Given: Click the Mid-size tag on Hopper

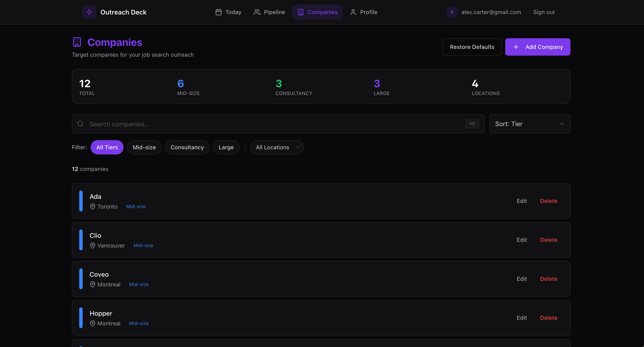Looking at the screenshot, I should (x=139, y=323).
